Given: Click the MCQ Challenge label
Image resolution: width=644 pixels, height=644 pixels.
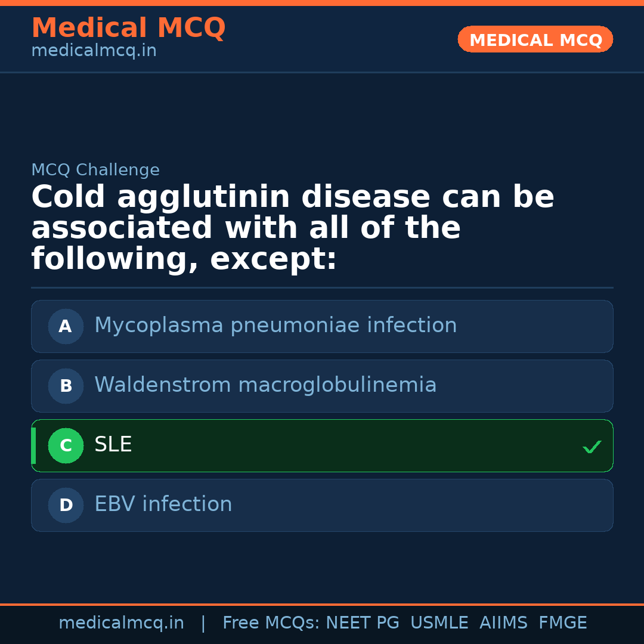Looking at the screenshot, I should pos(95,170).
